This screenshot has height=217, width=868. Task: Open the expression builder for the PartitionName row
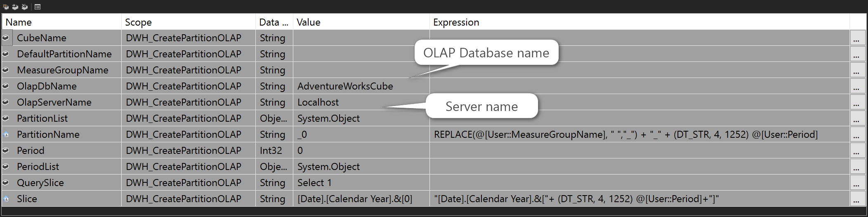click(x=856, y=134)
